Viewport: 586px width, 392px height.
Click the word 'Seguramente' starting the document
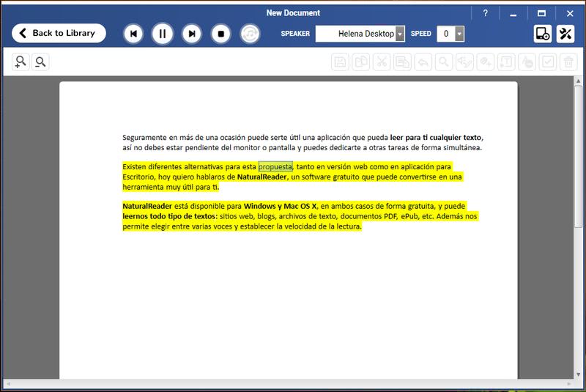tap(144, 138)
